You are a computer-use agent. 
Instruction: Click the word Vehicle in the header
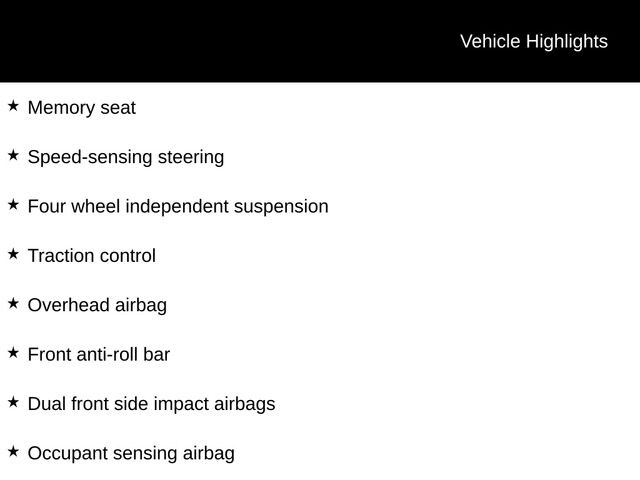490,41
